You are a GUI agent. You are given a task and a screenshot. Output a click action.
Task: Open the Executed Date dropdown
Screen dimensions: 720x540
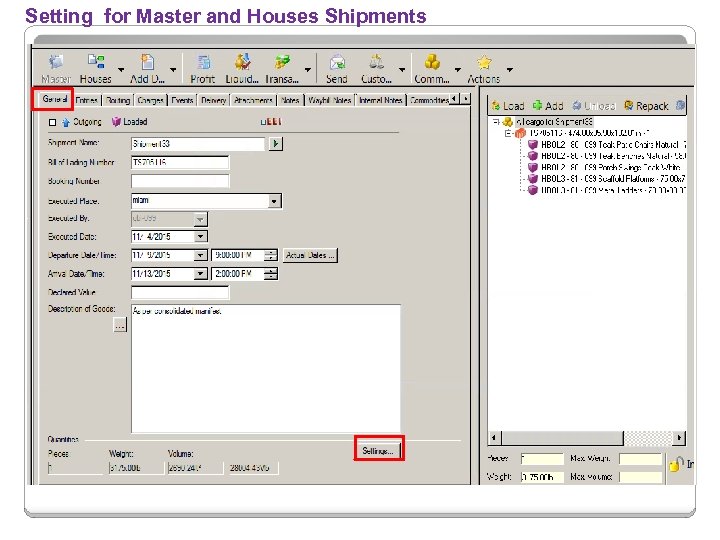coord(200,237)
